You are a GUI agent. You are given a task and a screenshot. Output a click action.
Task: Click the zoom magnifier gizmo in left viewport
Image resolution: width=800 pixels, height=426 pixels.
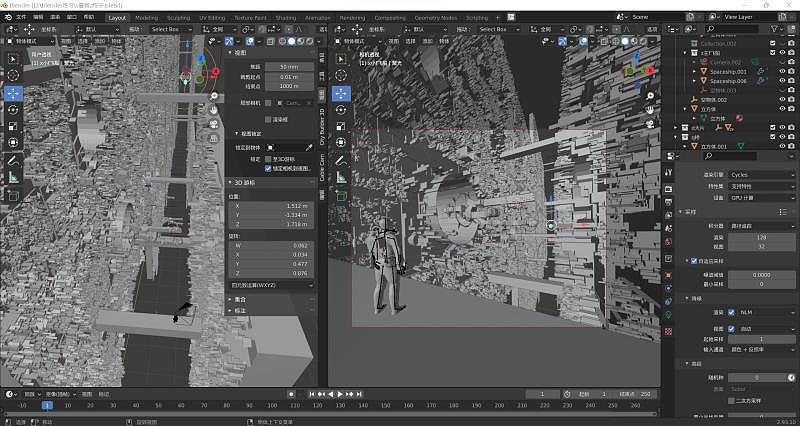tap(214, 96)
